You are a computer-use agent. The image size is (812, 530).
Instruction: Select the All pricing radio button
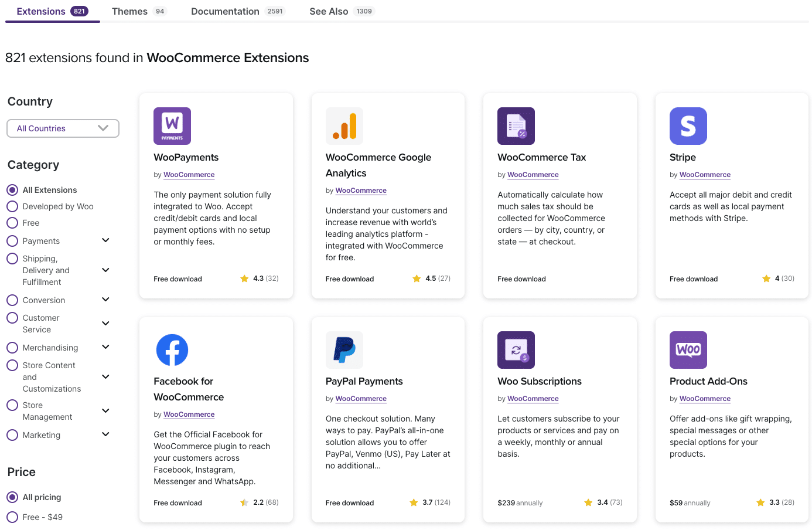[12, 497]
